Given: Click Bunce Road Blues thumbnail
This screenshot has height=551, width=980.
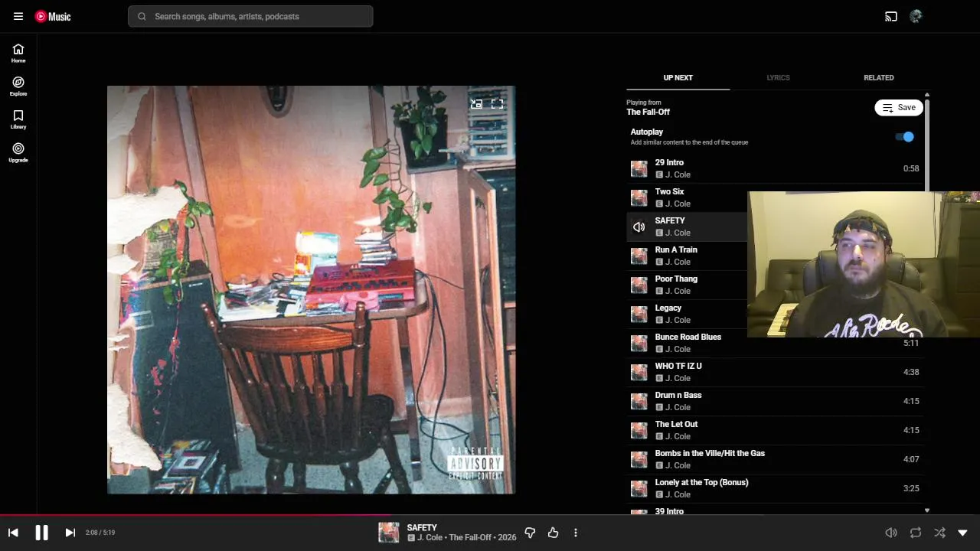Looking at the screenshot, I should click(639, 343).
